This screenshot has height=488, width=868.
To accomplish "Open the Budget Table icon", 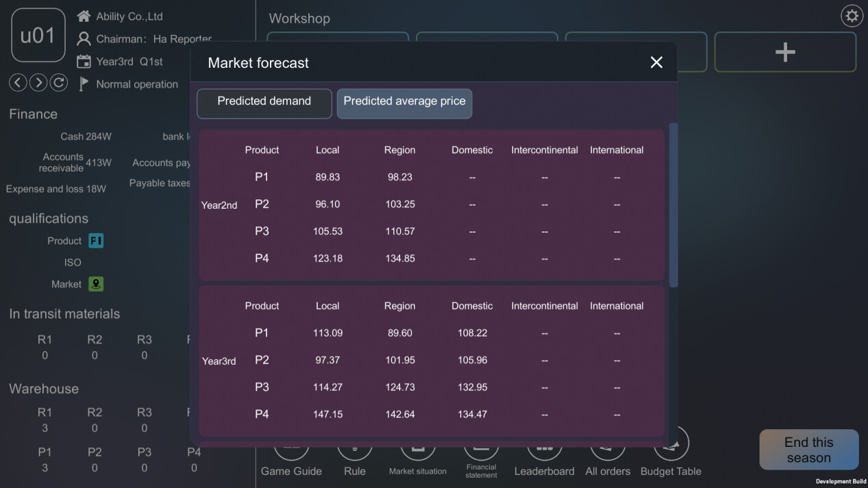I will coord(671,455).
